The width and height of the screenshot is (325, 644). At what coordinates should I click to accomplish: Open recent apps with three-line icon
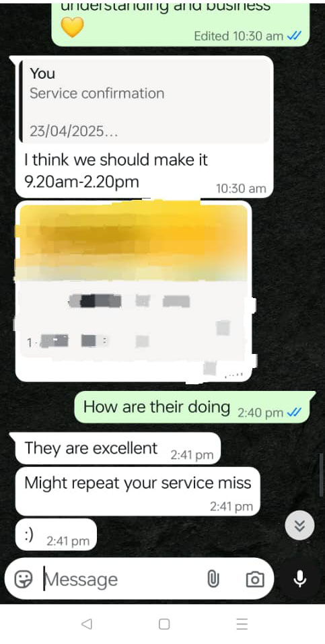[x=242, y=624]
